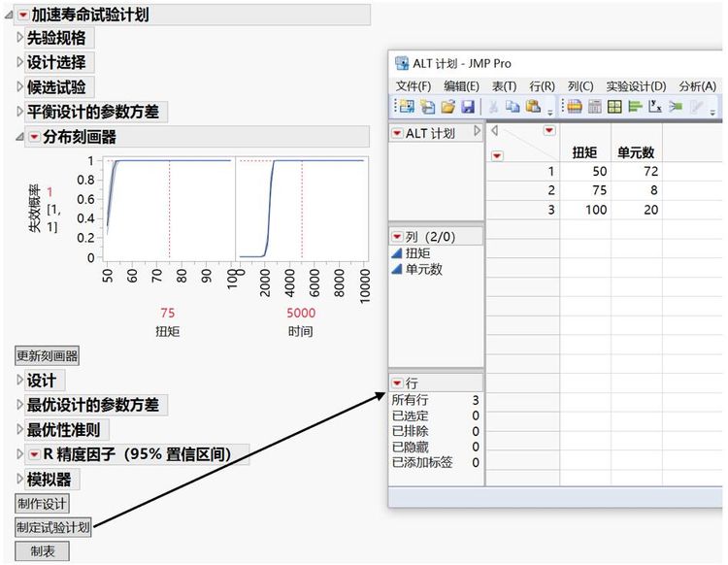Click the red dashed 时间 line in profiler

click(302, 209)
